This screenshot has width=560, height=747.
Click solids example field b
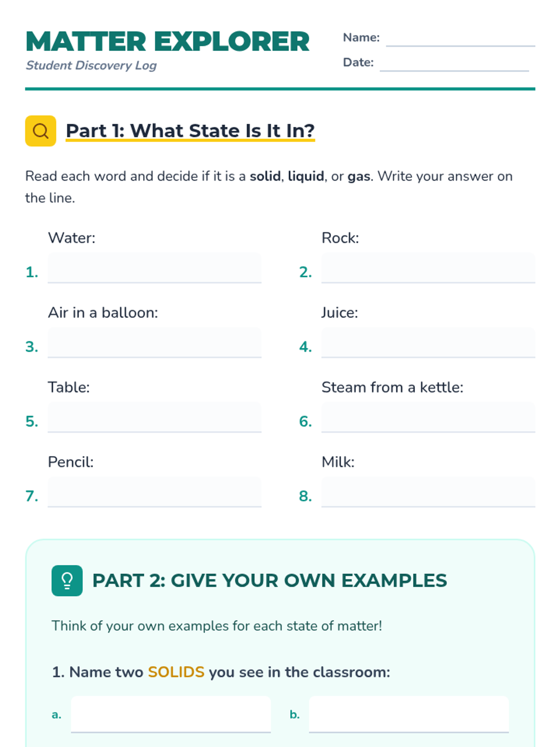tap(408, 714)
